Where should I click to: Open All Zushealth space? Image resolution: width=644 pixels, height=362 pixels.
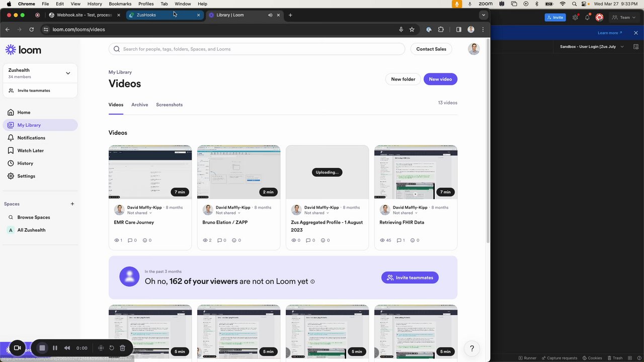pyautogui.click(x=31, y=230)
